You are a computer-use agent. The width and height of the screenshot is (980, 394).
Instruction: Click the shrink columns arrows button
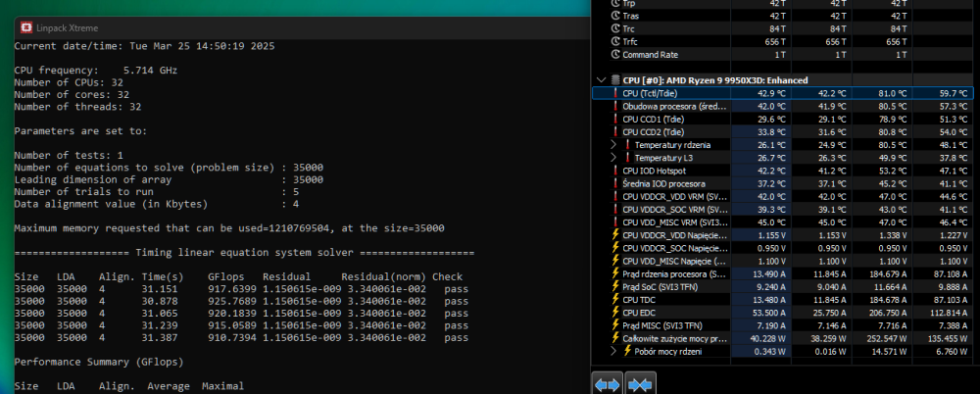640,384
